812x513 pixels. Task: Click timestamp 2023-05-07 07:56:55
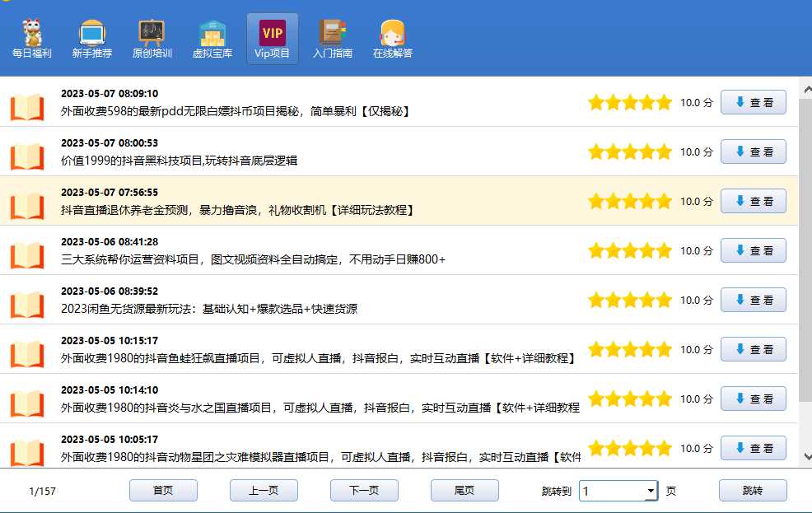[x=110, y=193]
